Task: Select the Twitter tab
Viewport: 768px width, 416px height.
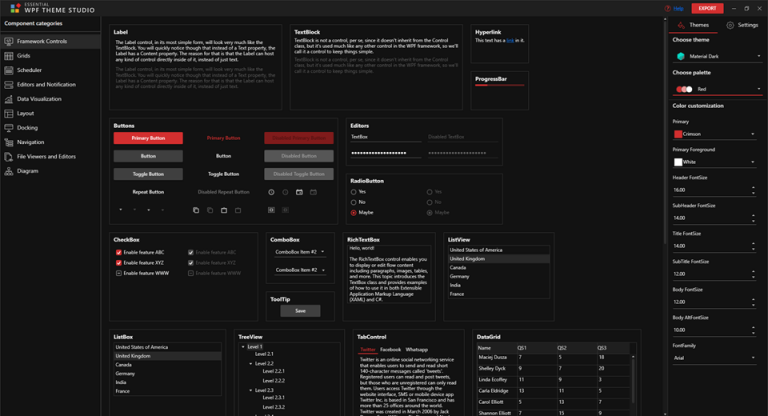Action: pyautogui.click(x=367, y=350)
